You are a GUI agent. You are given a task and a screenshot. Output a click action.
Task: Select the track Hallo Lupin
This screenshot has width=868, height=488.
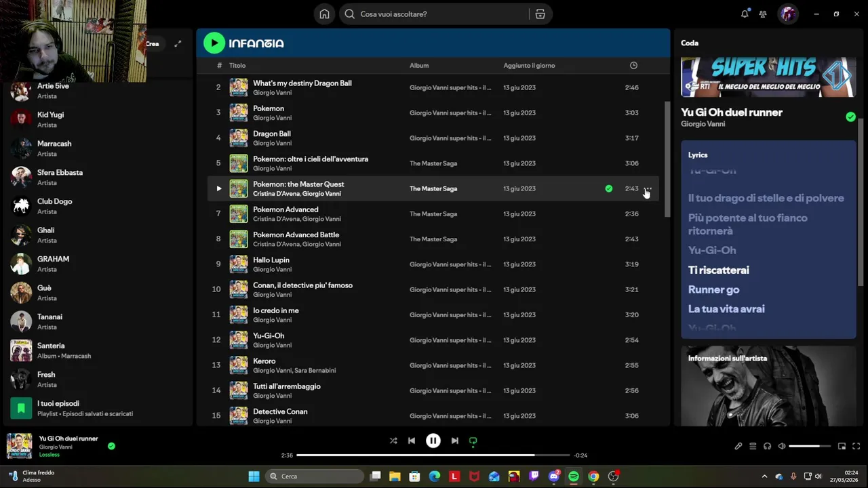(271, 260)
